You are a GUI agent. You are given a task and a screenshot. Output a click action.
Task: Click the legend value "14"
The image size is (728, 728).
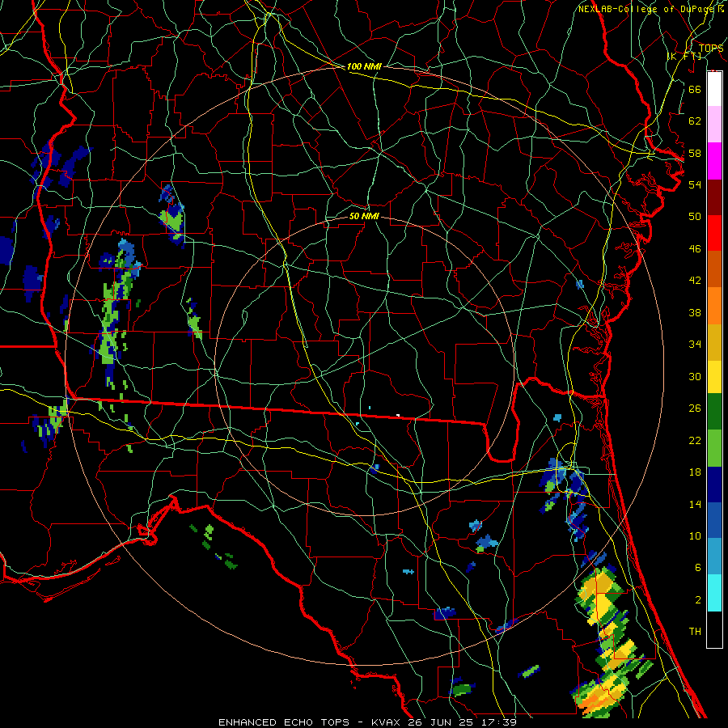coord(695,504)
